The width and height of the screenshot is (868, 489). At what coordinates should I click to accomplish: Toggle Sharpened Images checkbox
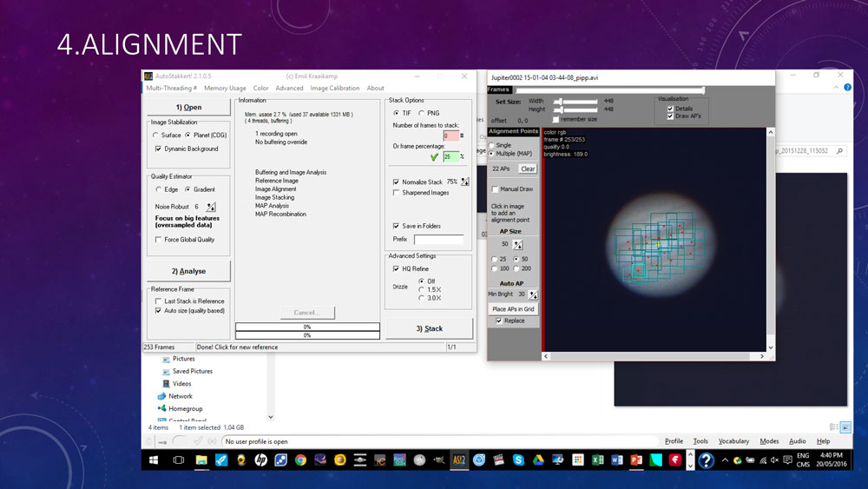pyautogui.click(x=397, y=193)
